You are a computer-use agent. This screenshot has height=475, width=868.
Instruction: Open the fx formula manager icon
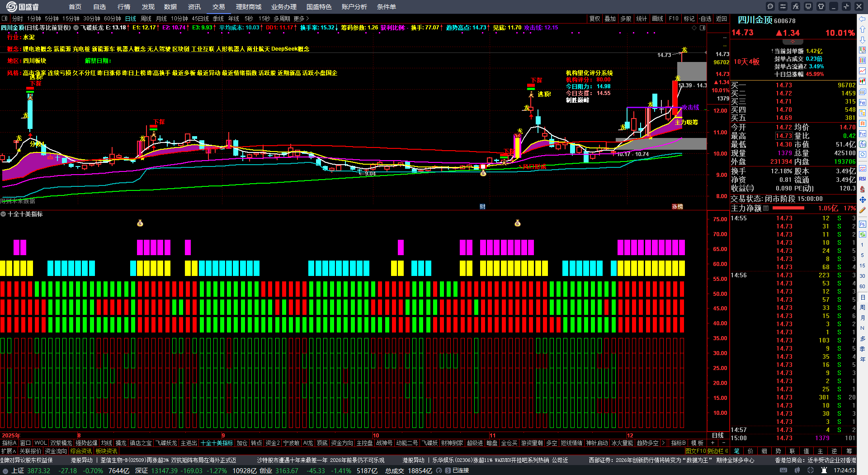click(796, 6)
